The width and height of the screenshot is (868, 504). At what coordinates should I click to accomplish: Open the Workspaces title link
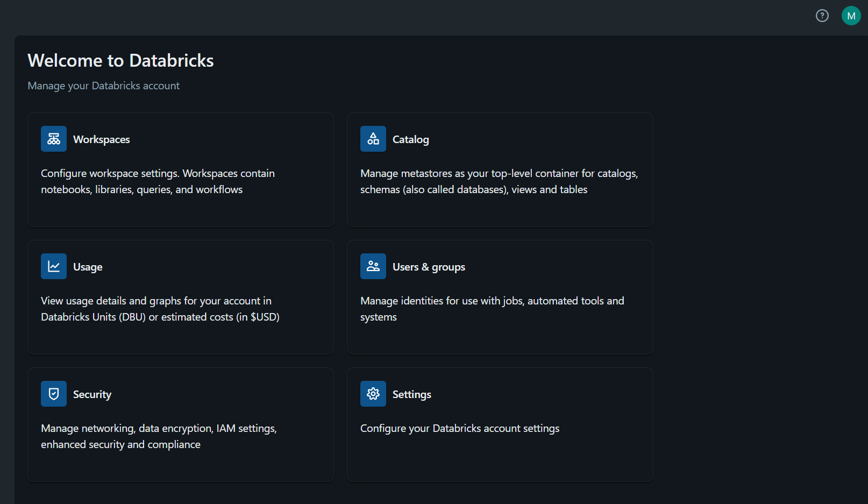click(x=102, y=139)
